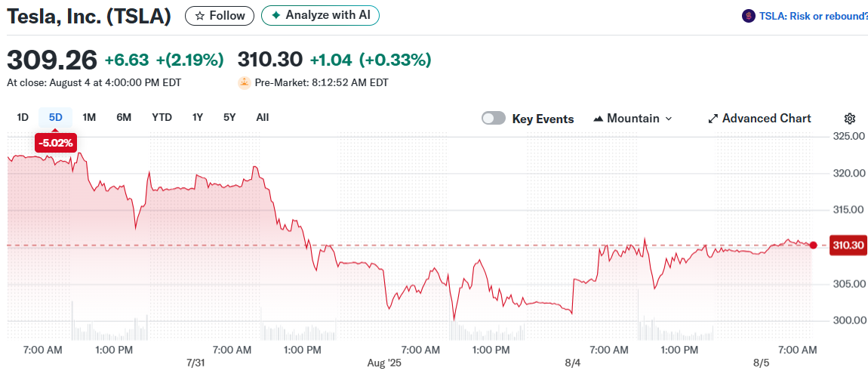Open the Advanced Chart view
The image size is (868, 374).
[x=759, y=119]
